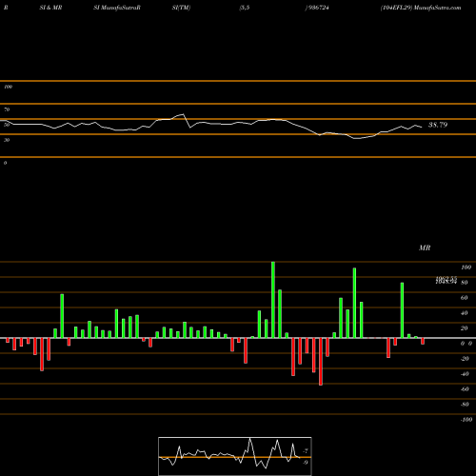Click the MR axis label -60
This screenshot has height=476, width=476.
465,389
